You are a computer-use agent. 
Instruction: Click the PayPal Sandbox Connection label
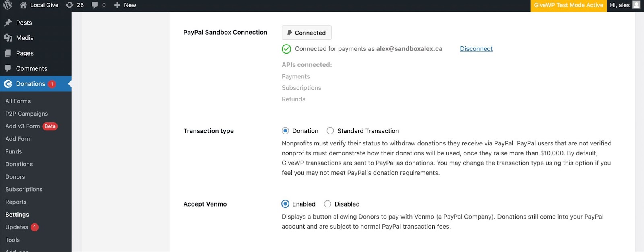click(x=225, y=32)
